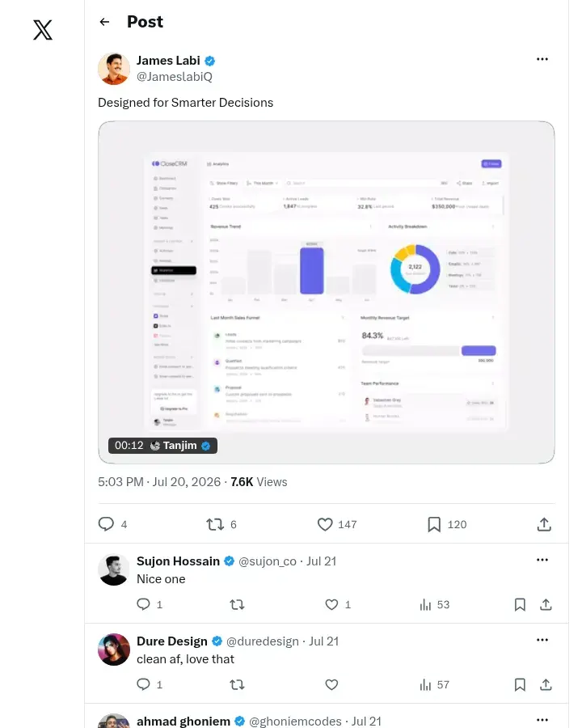Viewport: 582px width, 728px height.
Task: Bookmark Sujon Hossain's reply
Action: [x=520, y=604]
